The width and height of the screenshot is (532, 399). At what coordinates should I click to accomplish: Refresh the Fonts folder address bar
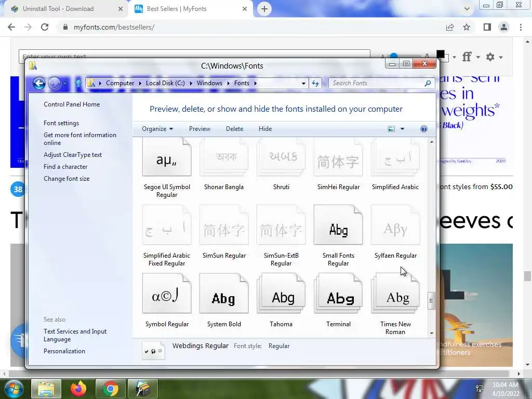[315, 83]
